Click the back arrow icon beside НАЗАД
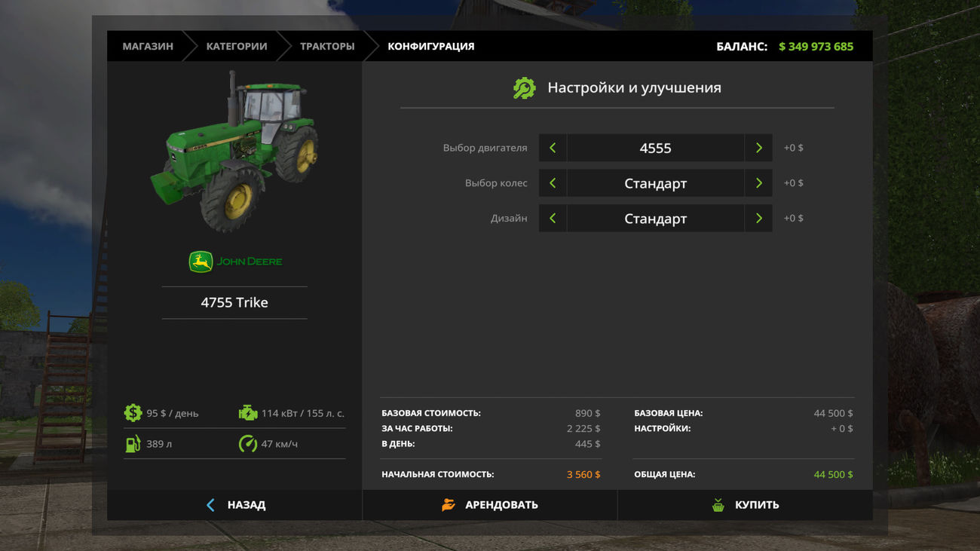 [x=210, y=505]
